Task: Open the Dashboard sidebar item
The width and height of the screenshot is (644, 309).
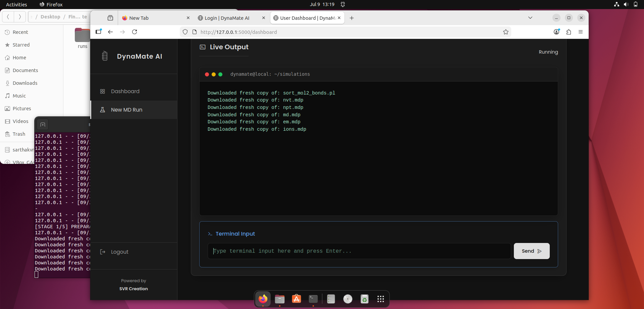Action: coord(134,91)
